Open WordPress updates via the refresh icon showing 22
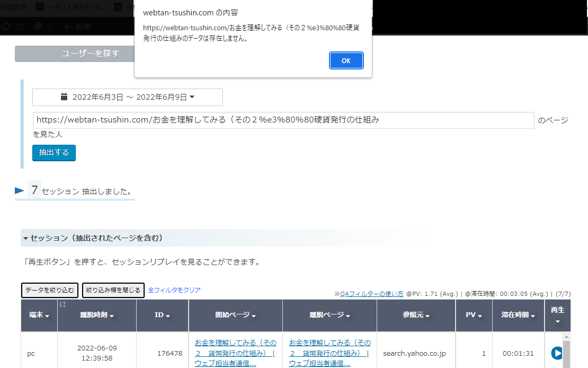588x368 pixels. tap(5, 25)
